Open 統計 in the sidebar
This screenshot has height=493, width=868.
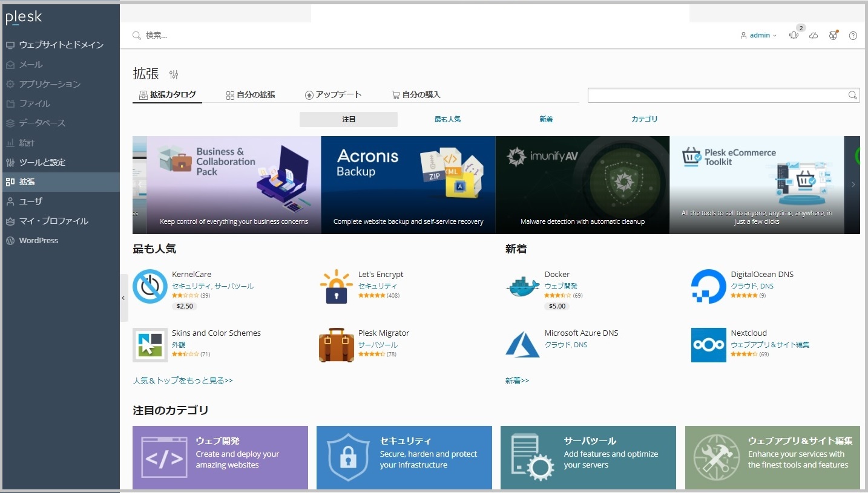tap(61, 143)
